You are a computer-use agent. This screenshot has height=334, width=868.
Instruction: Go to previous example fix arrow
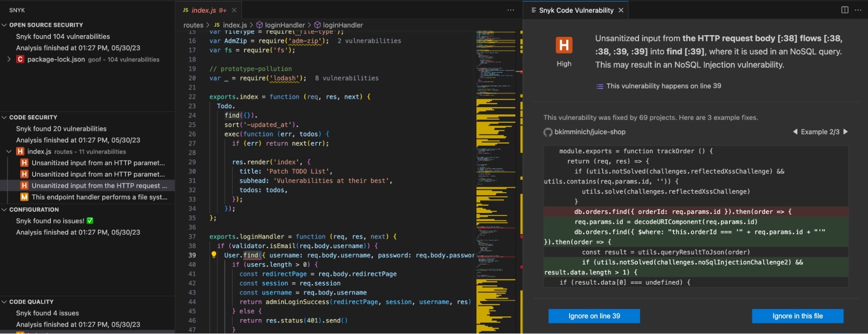point(795,132)
